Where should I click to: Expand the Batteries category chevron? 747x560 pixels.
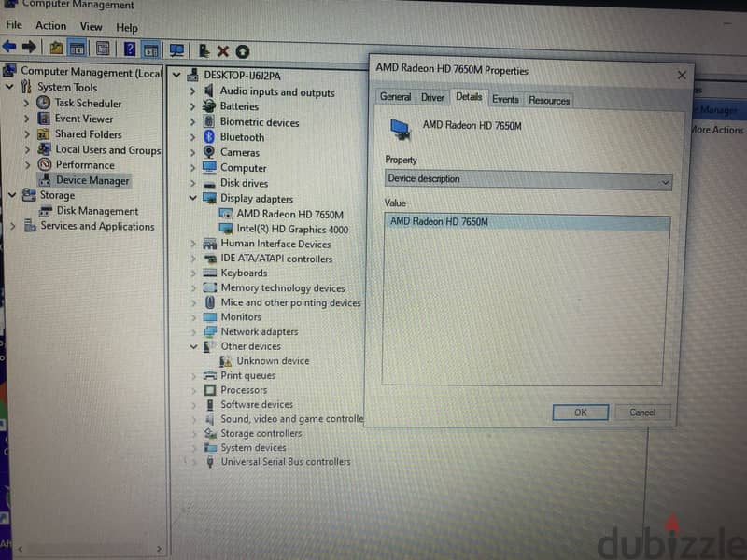coord(192,106)
